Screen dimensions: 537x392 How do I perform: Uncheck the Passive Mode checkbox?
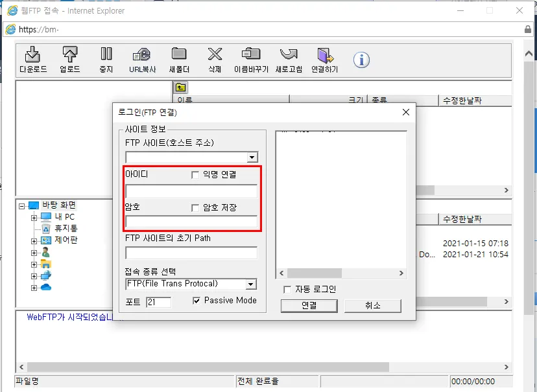tap(197, 301)
